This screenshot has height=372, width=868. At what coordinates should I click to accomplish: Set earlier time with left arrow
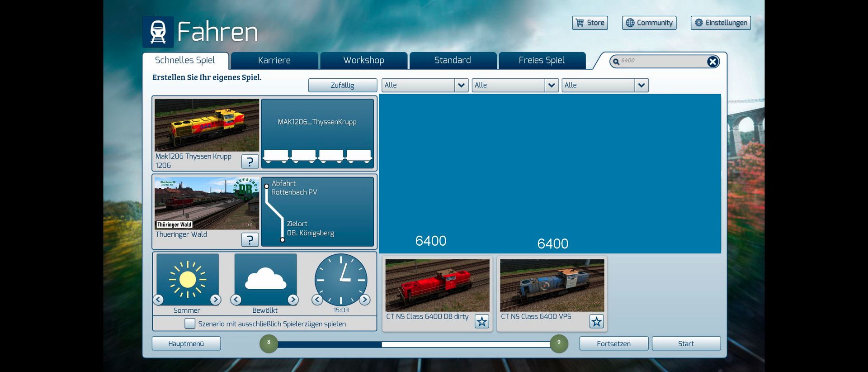point(317,300)
